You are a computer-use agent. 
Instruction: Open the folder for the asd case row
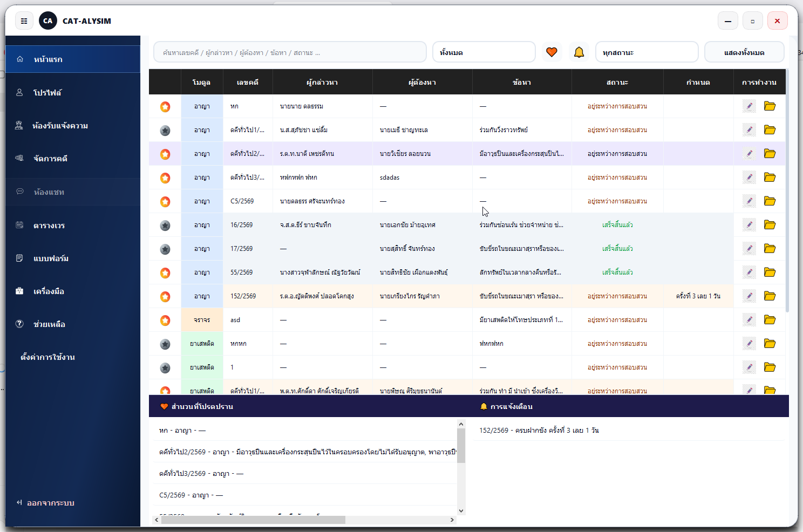(x=770, y=320)
